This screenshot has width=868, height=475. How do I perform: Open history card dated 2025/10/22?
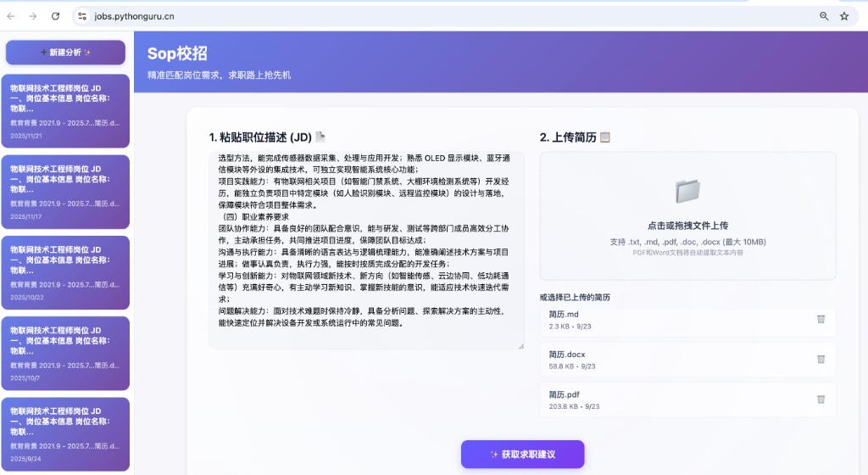tap(65, 272)
